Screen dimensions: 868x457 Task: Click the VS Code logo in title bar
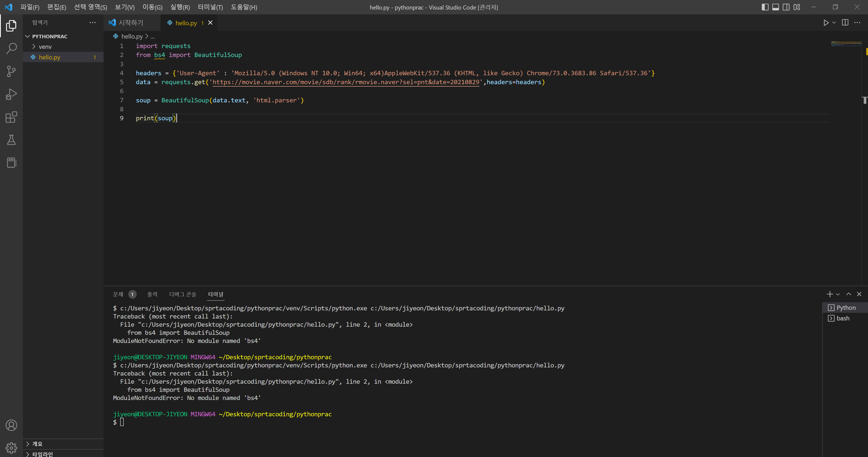pos(9,7)
